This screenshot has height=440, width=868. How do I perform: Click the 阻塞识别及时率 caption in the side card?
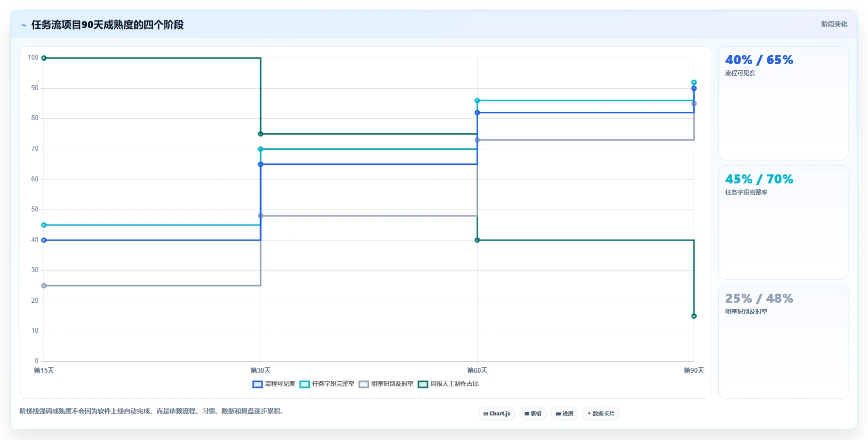746,312
